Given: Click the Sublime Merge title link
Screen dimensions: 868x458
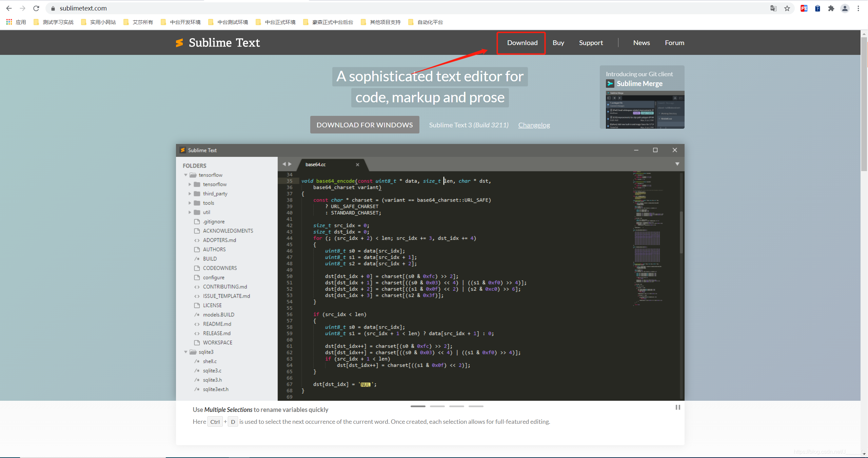Looking at the screenshot, I should 639,83.
